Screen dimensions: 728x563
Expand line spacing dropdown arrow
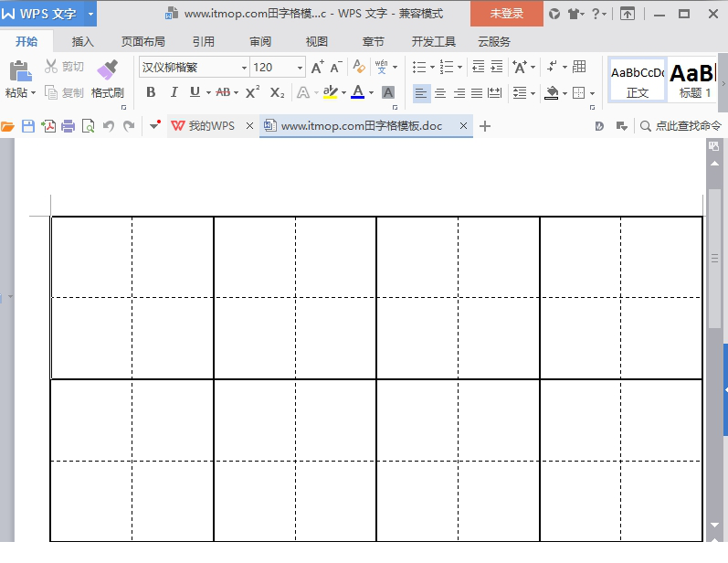tap(533, 93)
